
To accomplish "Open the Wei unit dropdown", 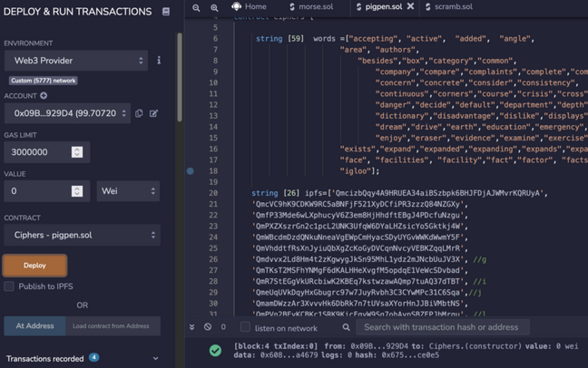I will (128, 191).
